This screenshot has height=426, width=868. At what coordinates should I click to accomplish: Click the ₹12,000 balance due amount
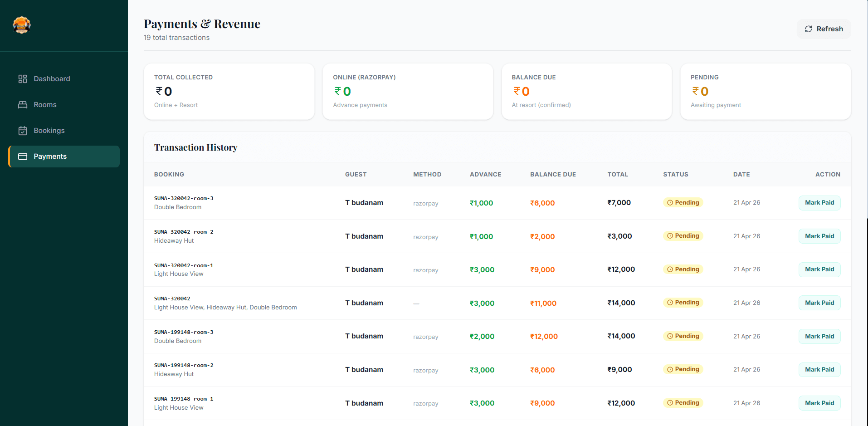(544, 336)
